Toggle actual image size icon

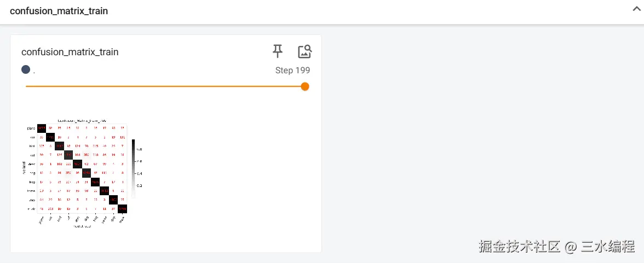(x=304, y=51)
